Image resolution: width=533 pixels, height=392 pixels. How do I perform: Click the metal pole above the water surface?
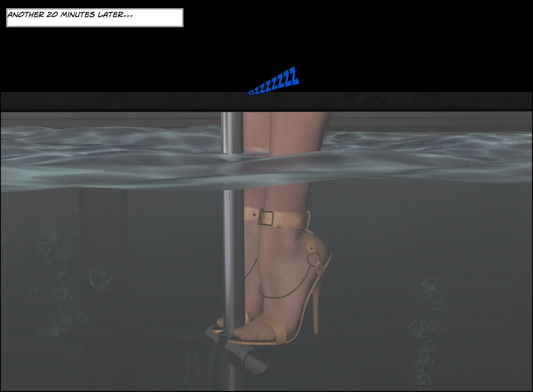coord(232,131)
